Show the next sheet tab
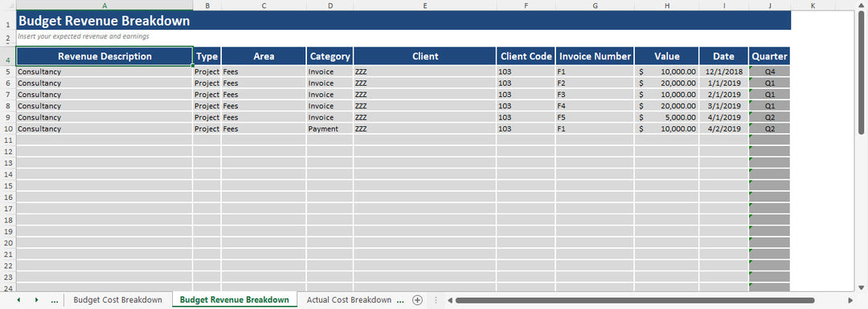Image resolution: width=868 pixels, height=309 pixels. click(36, 299)
